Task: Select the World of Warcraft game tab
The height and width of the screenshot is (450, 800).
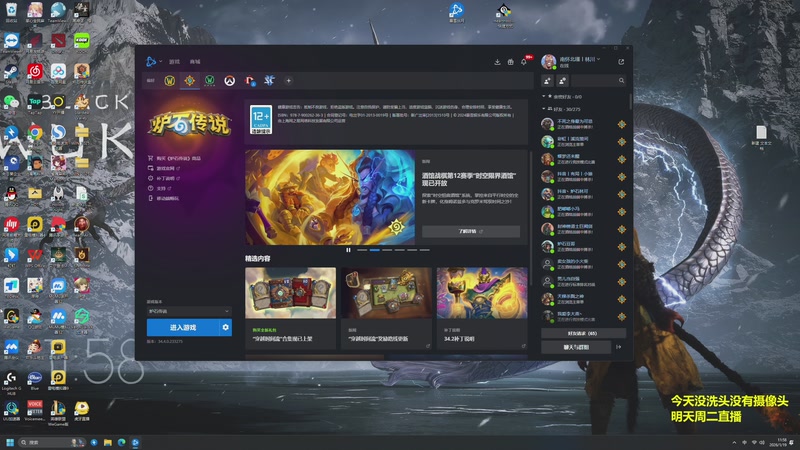Action: (x=169, y=81)
